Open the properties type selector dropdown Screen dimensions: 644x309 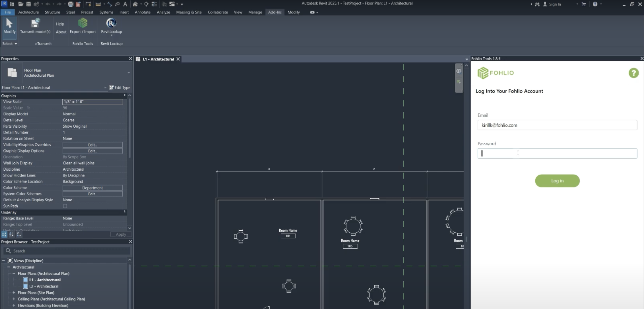click(129, 73)
